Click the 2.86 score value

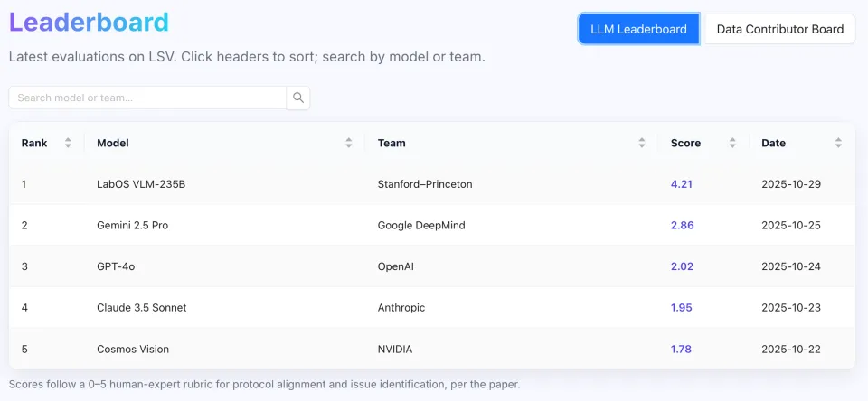click(682, 225)
